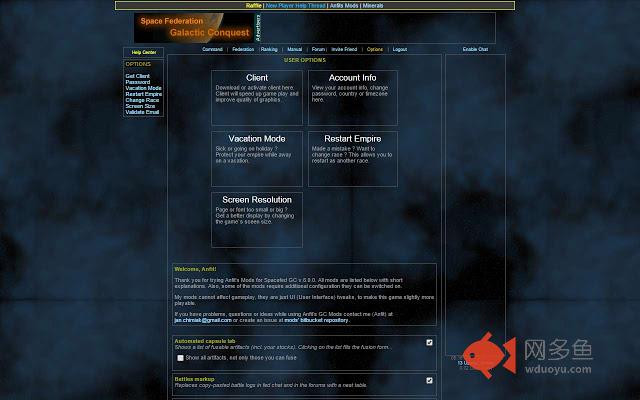Open the Invite Friend menu item

[344, 49]
